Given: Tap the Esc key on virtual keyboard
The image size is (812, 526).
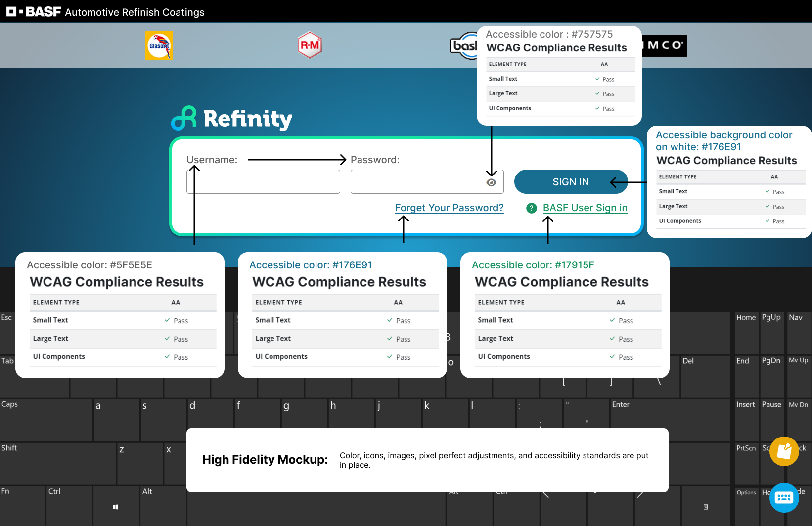Looking at the screenshot, I should point(8,332).
